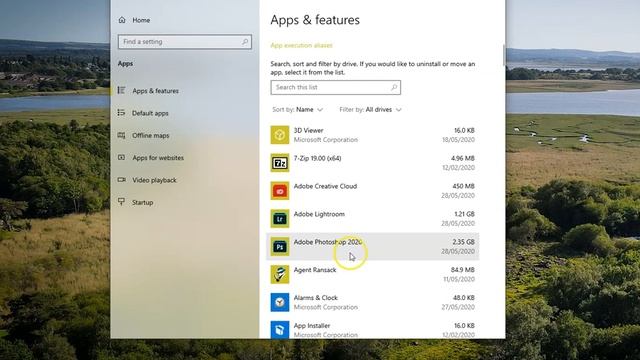This screenshot has height=360, width=640.
Task: Click the settings window vertical scrollbar
Action: point(504,55)
